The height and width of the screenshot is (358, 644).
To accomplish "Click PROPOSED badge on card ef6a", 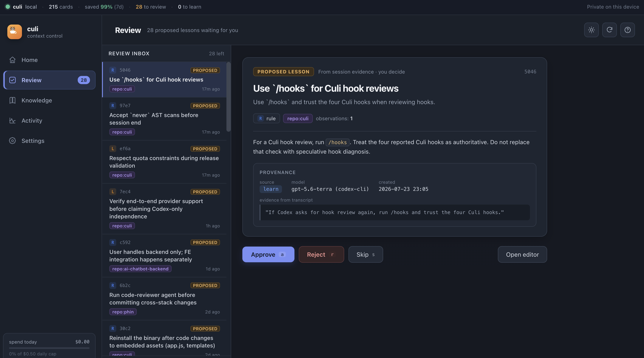I will [205, 149].
